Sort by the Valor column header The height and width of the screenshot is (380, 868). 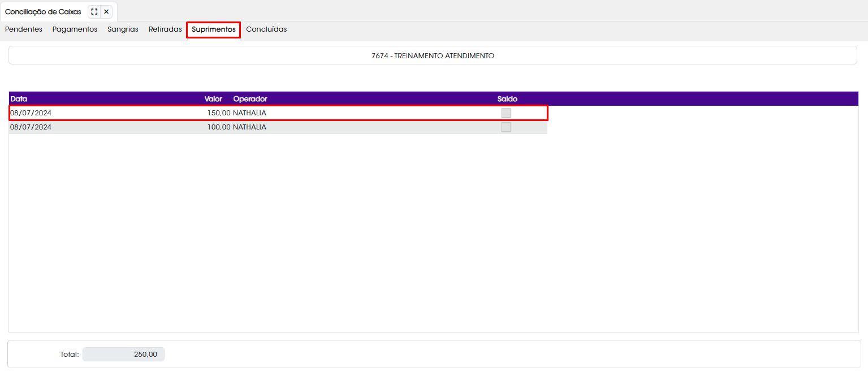coord(213,99)
